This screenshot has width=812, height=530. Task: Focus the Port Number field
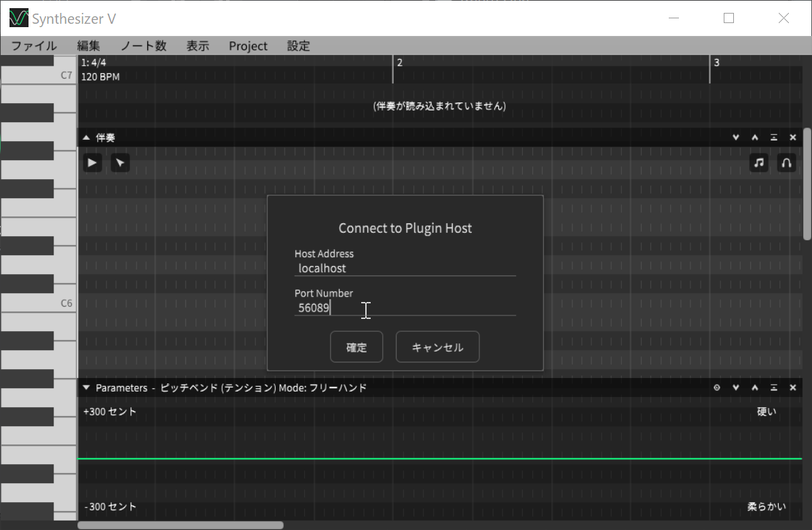(x=405, y=308)
